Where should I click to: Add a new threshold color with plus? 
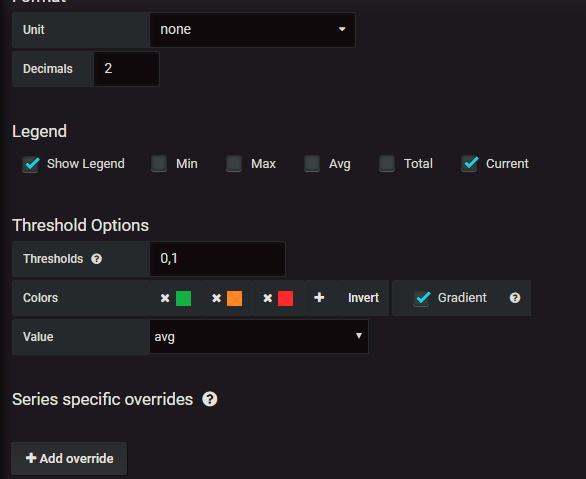pyautogui.click(x=319, y=298)
